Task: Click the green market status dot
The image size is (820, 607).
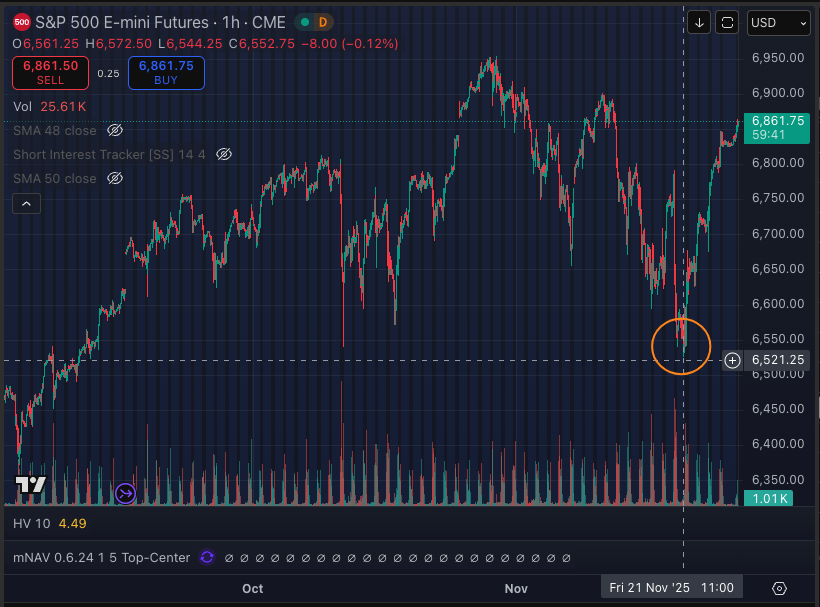Action: click(x=305, y=22)
